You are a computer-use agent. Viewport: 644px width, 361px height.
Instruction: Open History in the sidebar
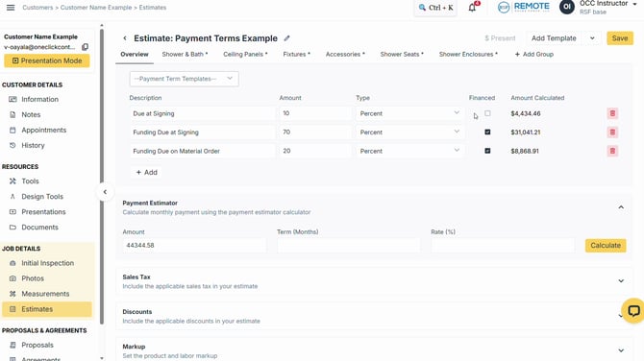click(33, 146)
